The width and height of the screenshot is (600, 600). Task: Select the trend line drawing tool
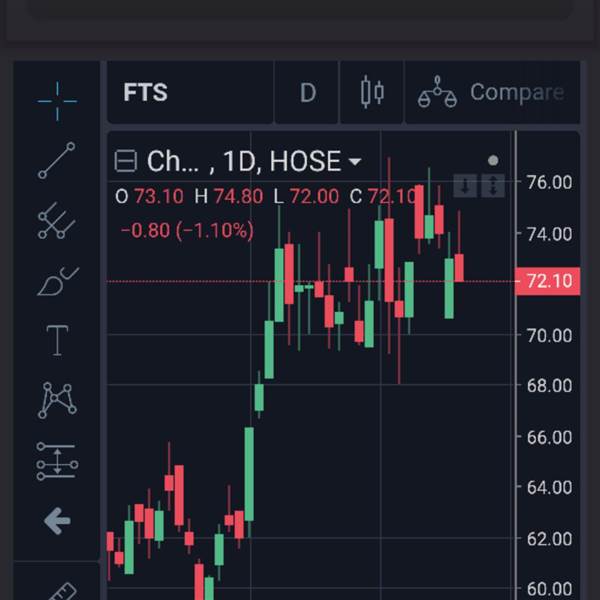click(x=57, y=160)
